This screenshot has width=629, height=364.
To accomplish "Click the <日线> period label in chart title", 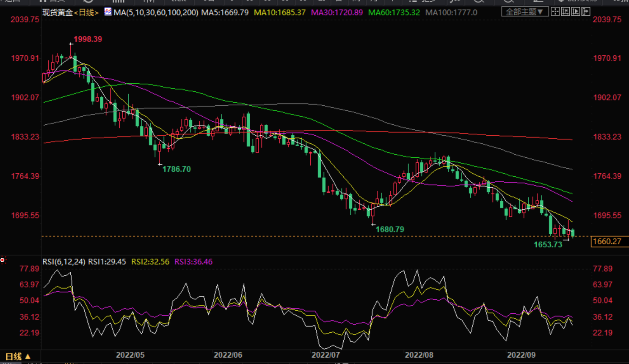I will click(86, 13).
